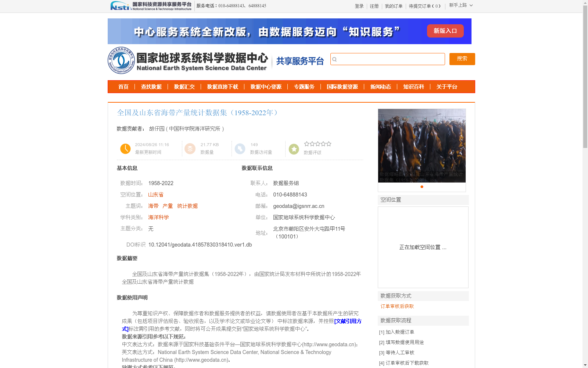Click the 统计数据 keyword link
The image size is (588, 368).
[187, 206]
